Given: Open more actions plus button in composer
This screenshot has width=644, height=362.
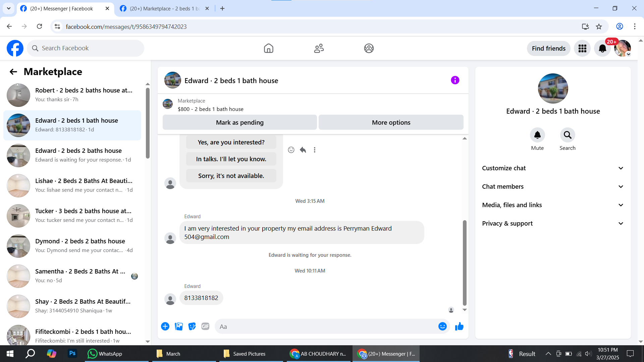Looking at the screenshot, I should tap(165, 326).
